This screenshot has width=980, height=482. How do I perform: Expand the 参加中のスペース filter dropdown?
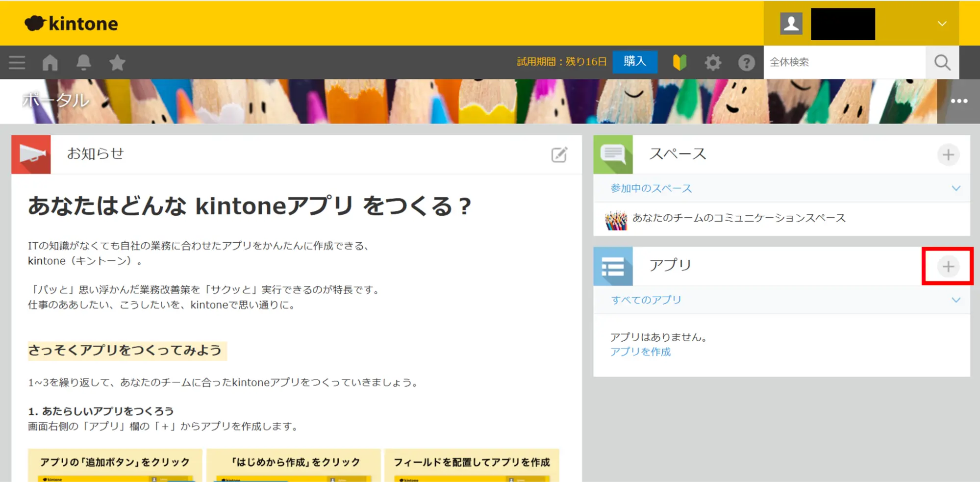coord(955,188)
